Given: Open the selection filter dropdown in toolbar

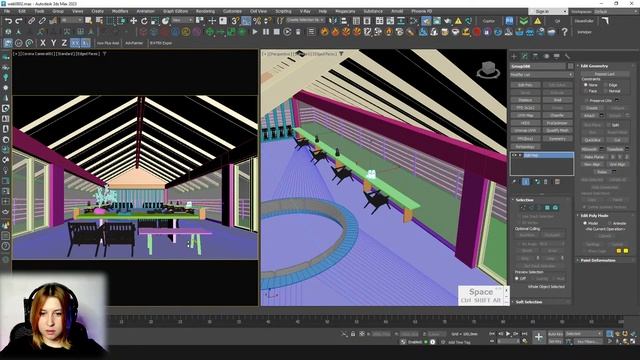Looking at the screenshot, I should [x=71, y=20].
